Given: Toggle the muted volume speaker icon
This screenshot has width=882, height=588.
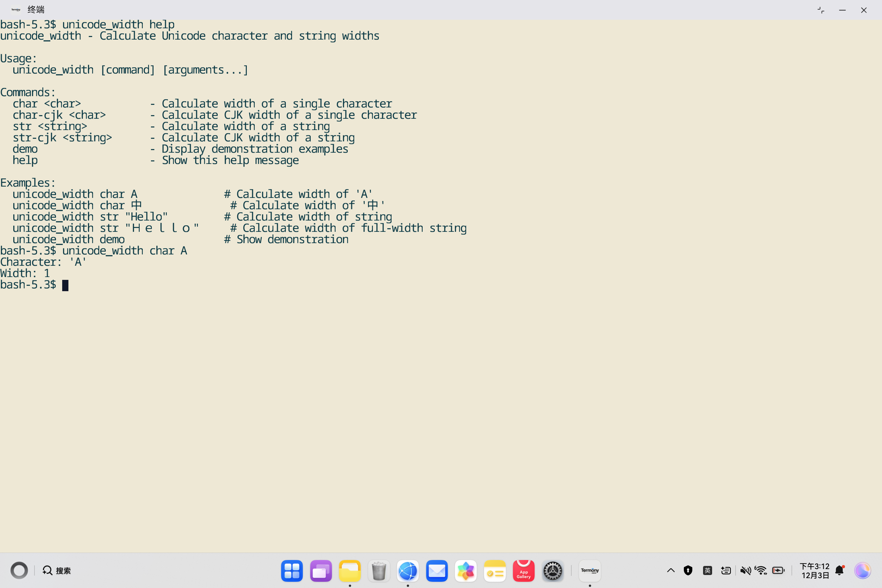Looking at the screenshot, I should coord(745,571).
